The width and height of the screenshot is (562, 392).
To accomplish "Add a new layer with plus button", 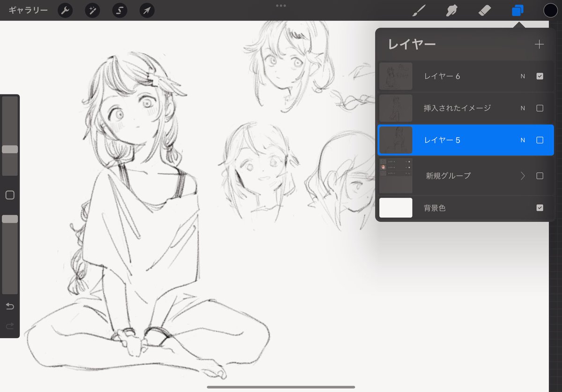I will pyautogui.click(x=540, y=44).
